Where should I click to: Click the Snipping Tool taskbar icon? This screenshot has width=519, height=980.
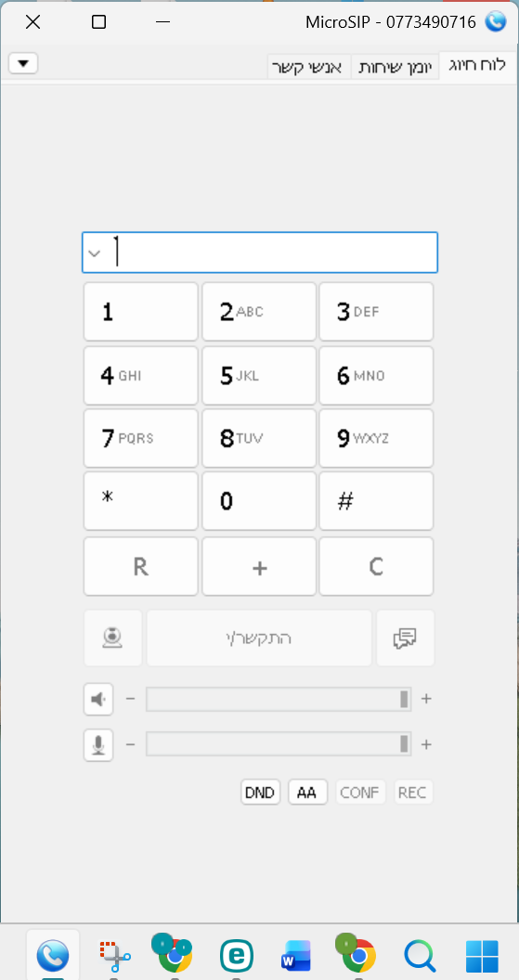114,955
